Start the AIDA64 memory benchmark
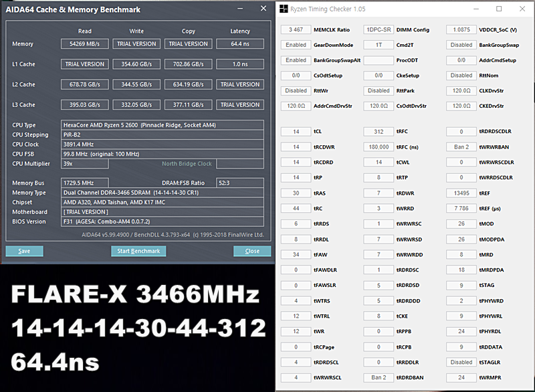 138,251
